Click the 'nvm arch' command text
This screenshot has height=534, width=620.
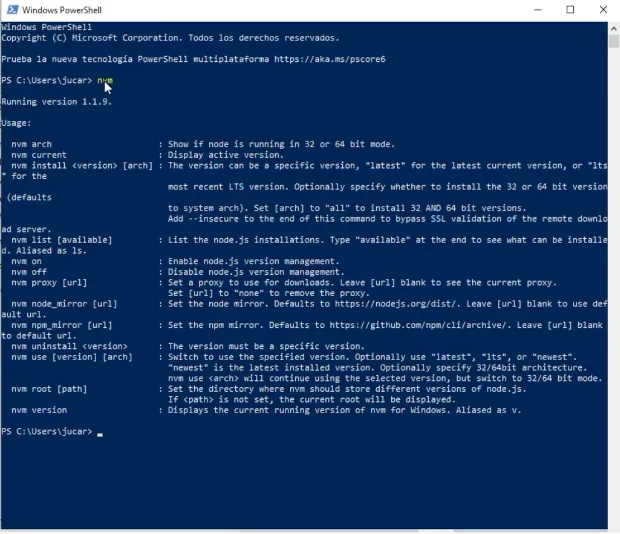coord(31,144)
